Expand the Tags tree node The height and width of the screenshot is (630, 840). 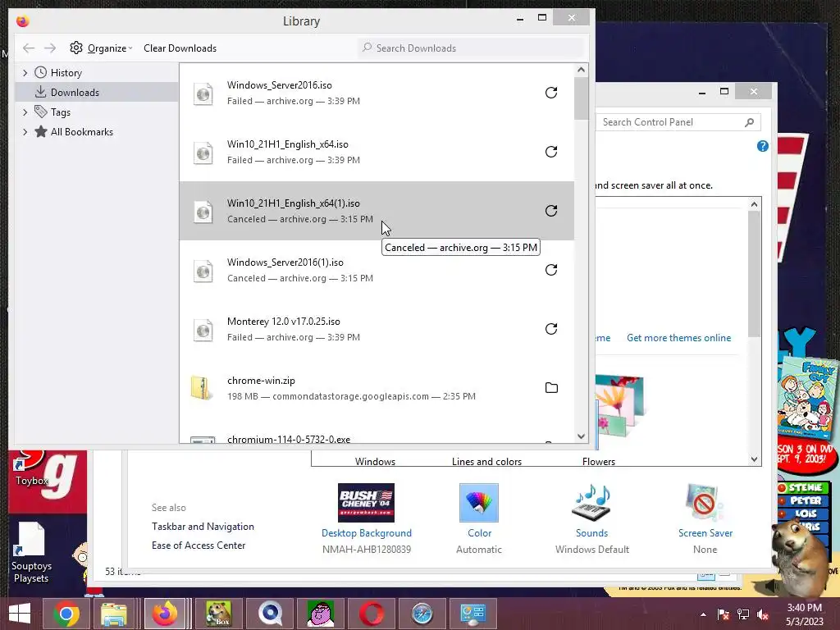point(25,112)
